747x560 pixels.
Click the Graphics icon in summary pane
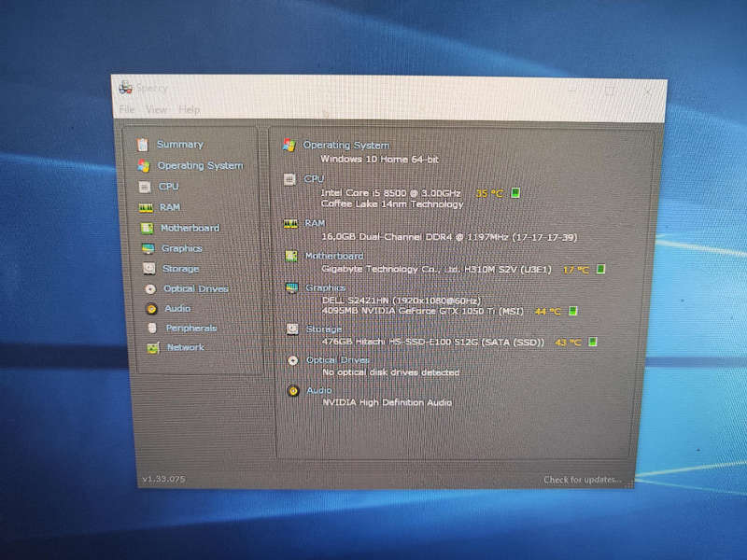pyautogui.click(x=291, y=287)
